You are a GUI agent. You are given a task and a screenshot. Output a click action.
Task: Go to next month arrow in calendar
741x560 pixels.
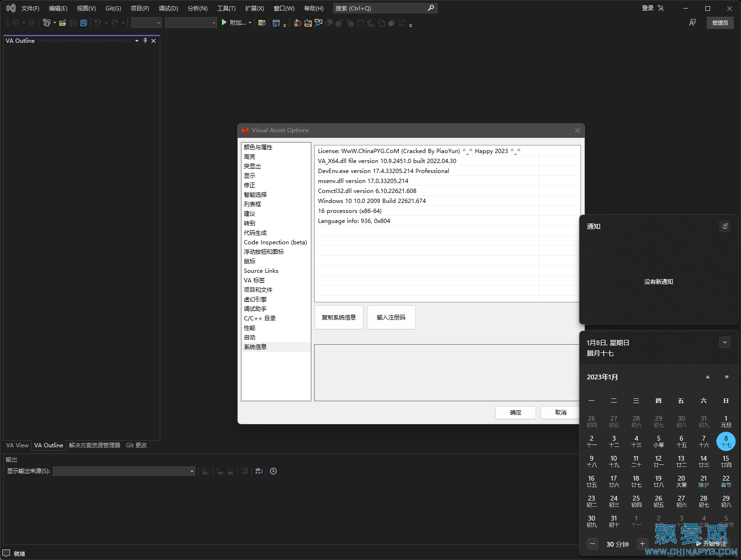click(x=727, y=377)
